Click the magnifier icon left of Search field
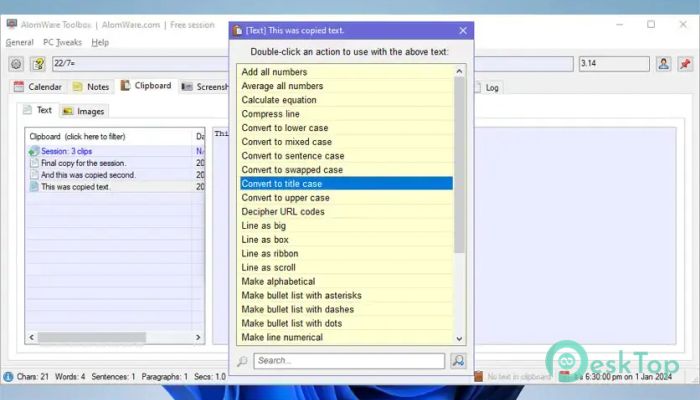The image size is (700, 400). [x=242, y=361]
